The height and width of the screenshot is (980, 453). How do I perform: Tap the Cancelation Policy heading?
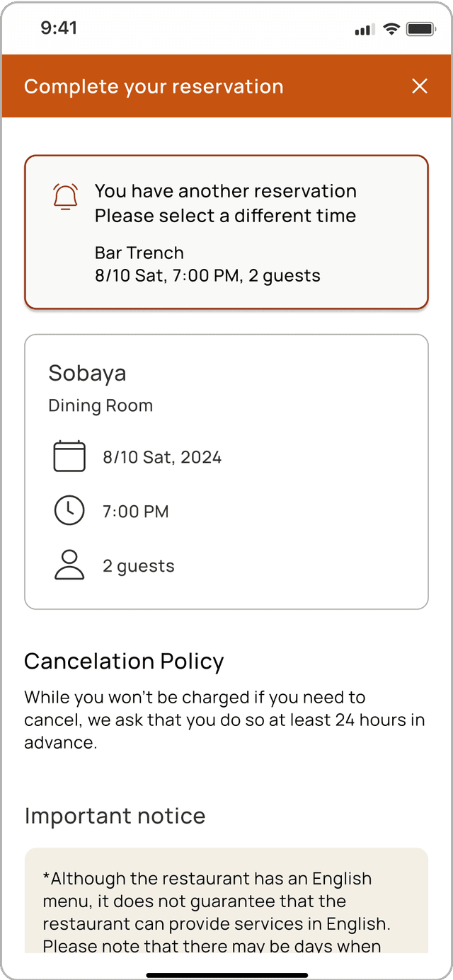[x=124, y=661]
